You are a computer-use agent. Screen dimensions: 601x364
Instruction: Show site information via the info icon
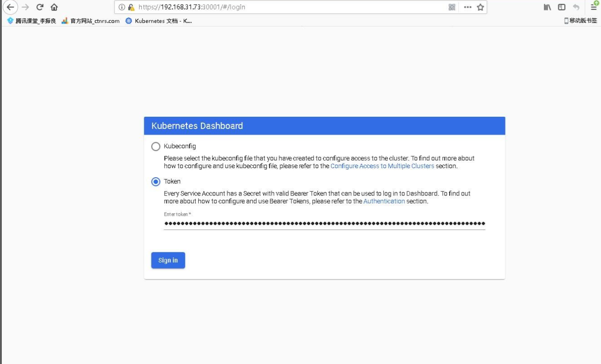(121, 7)
